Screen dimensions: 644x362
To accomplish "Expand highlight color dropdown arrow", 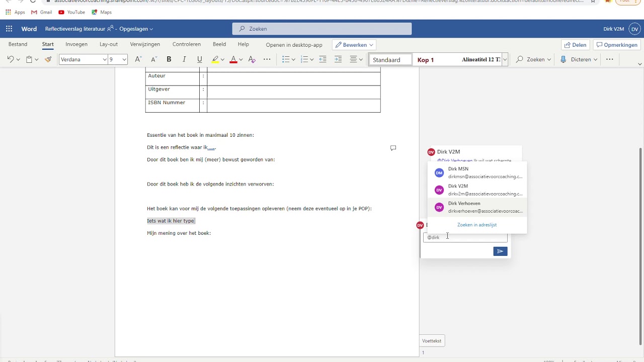I will 222,60.
